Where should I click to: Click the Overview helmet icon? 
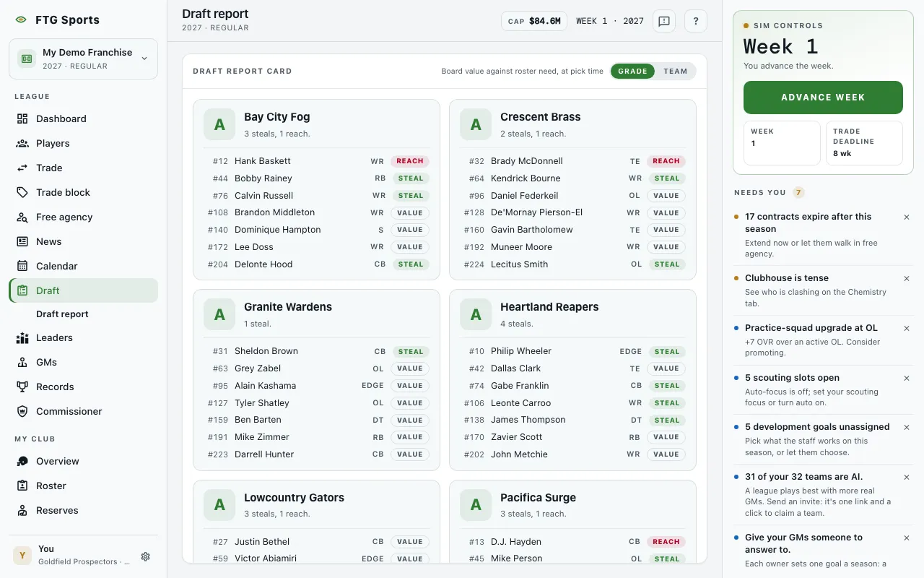pos(22,461)
